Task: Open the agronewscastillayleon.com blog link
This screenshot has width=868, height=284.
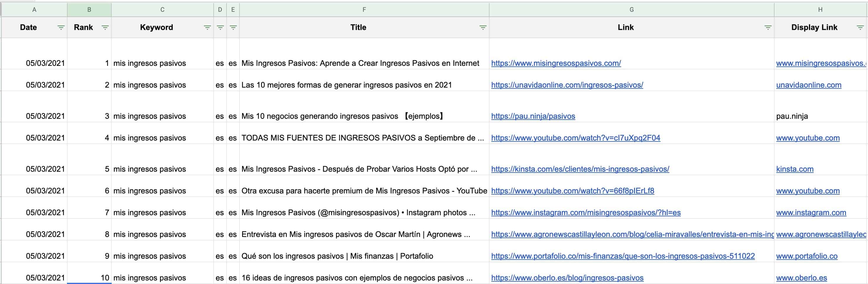Action: click(x=632, y=234)
